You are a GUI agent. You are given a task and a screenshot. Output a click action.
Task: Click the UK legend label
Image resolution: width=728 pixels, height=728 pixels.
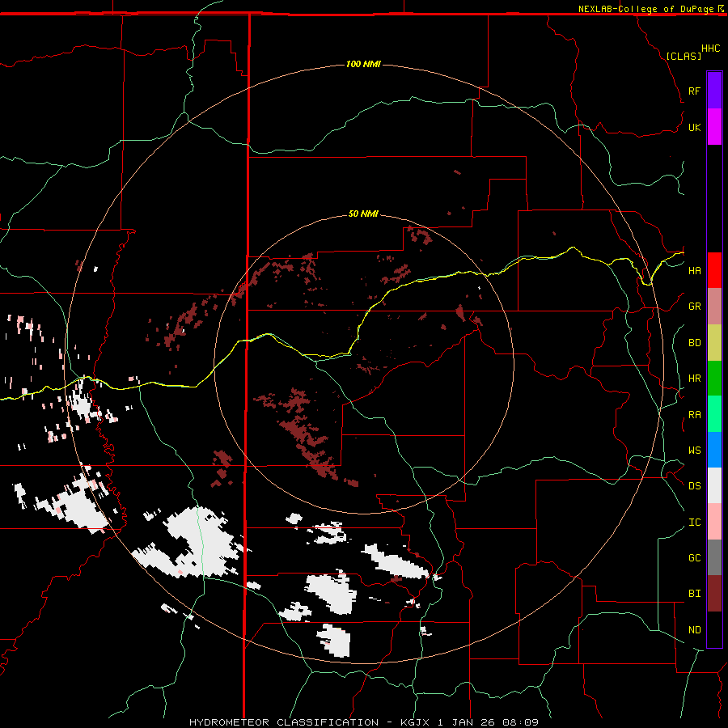tap(694, 127)
